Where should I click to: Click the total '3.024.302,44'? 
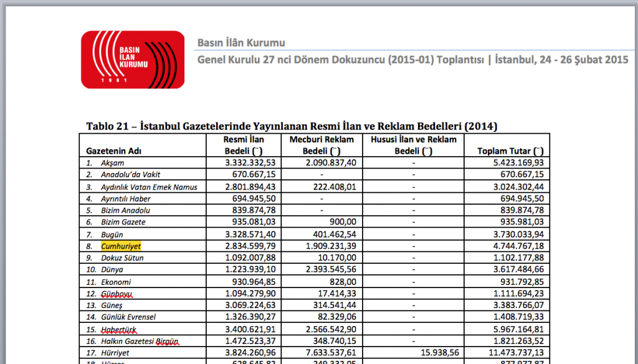[x=518, y=187]
